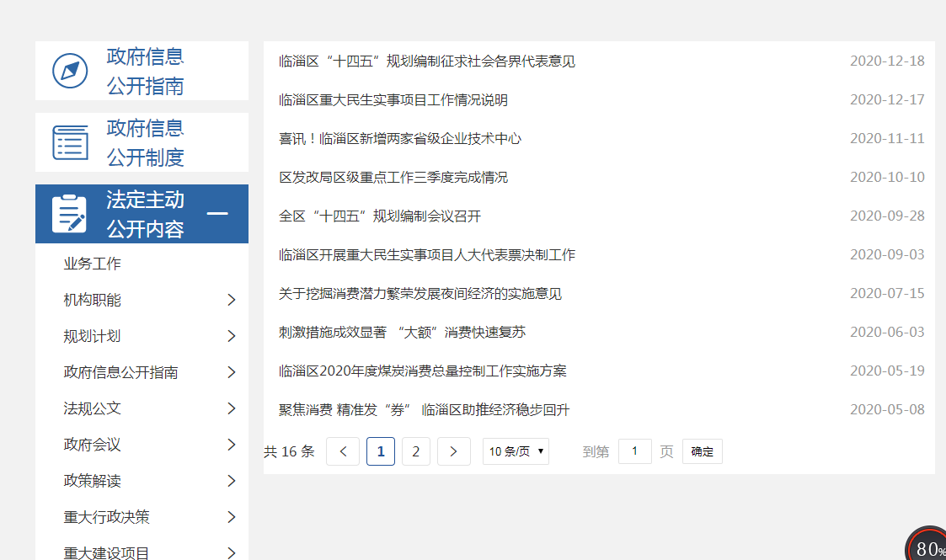Collapse 法定主动公开内容 with the minus icon
The width and height of the screenshot is (946, 560).
tap(217, 214)
